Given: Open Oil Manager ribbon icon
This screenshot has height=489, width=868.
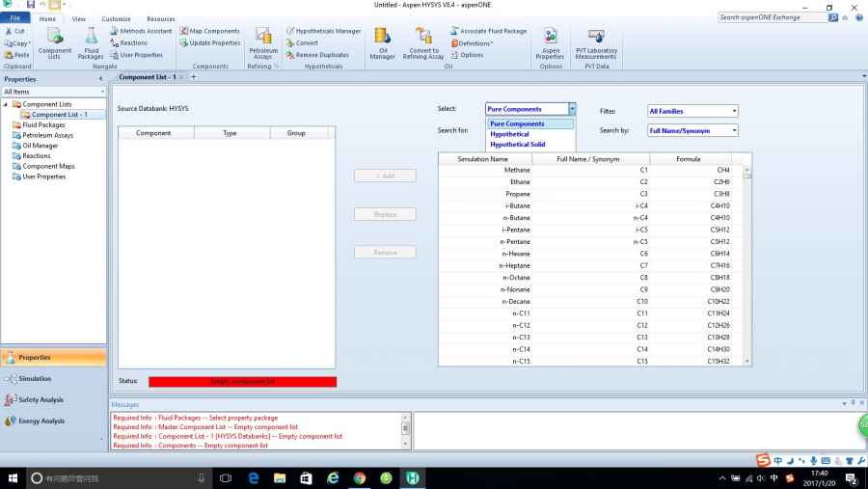Looking at the screenshot, I should pos(383,43).
